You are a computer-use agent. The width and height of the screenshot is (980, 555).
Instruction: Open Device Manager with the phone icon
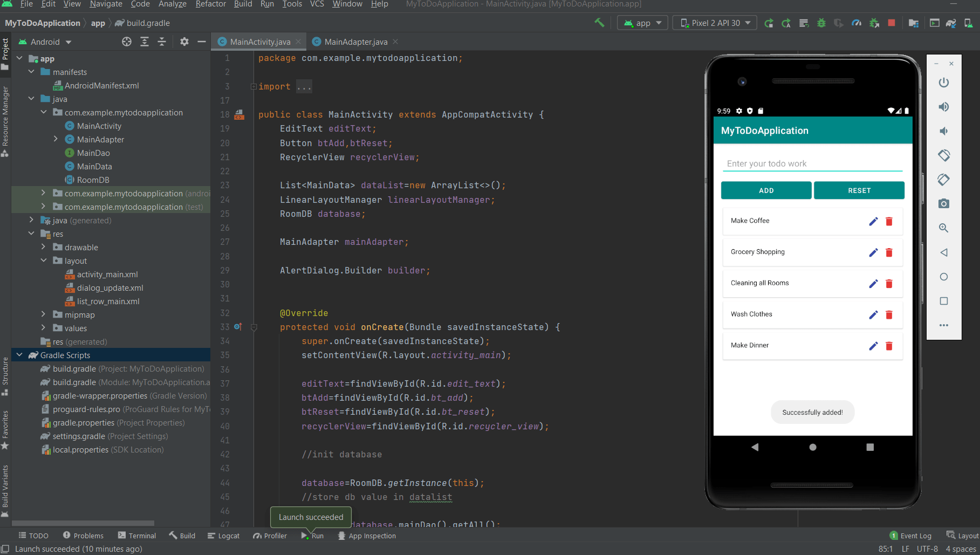968,23
